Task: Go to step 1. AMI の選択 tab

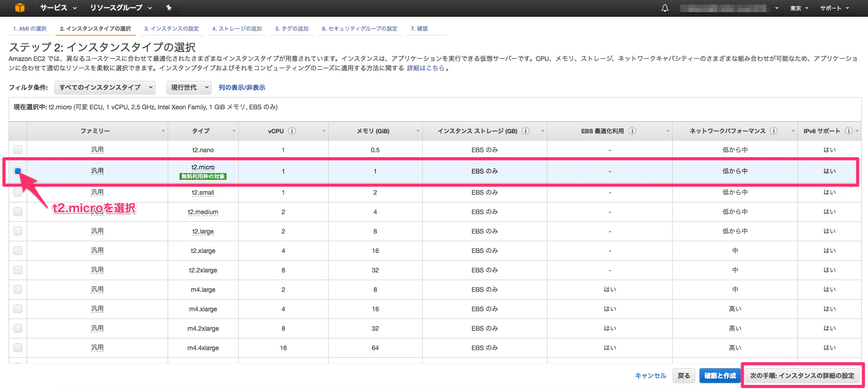Action: point(30,28)
